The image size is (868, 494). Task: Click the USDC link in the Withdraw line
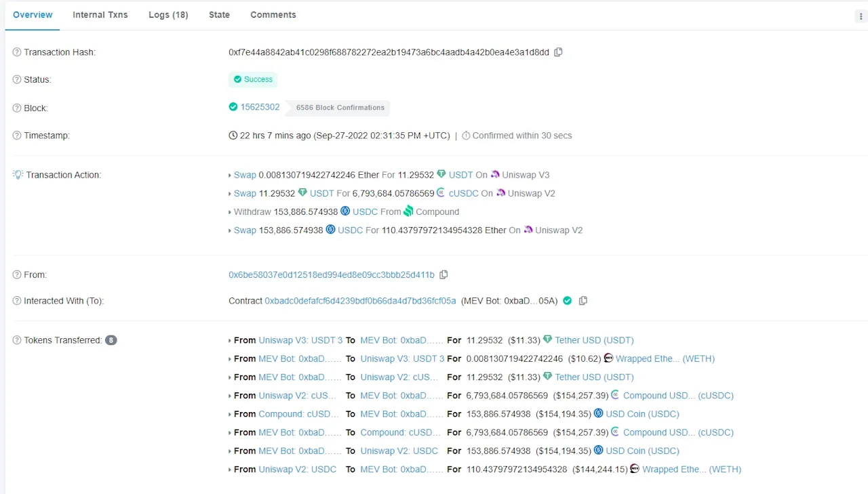point(365,211)
